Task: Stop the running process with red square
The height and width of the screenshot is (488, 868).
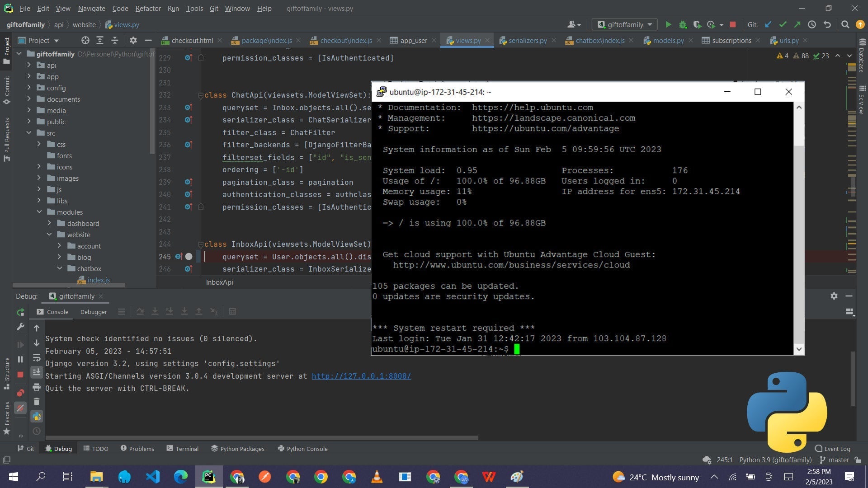Action: tap(733, 24)
